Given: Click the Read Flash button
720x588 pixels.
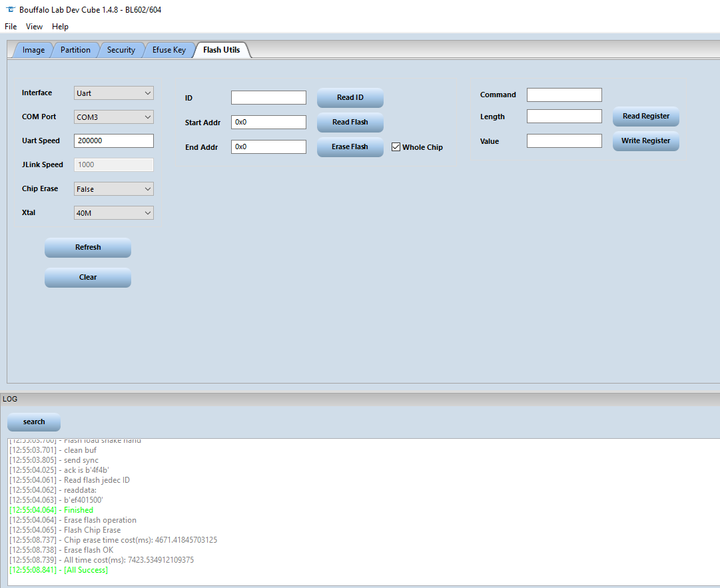Looking at the screenshot, I should tap(350, 122).
